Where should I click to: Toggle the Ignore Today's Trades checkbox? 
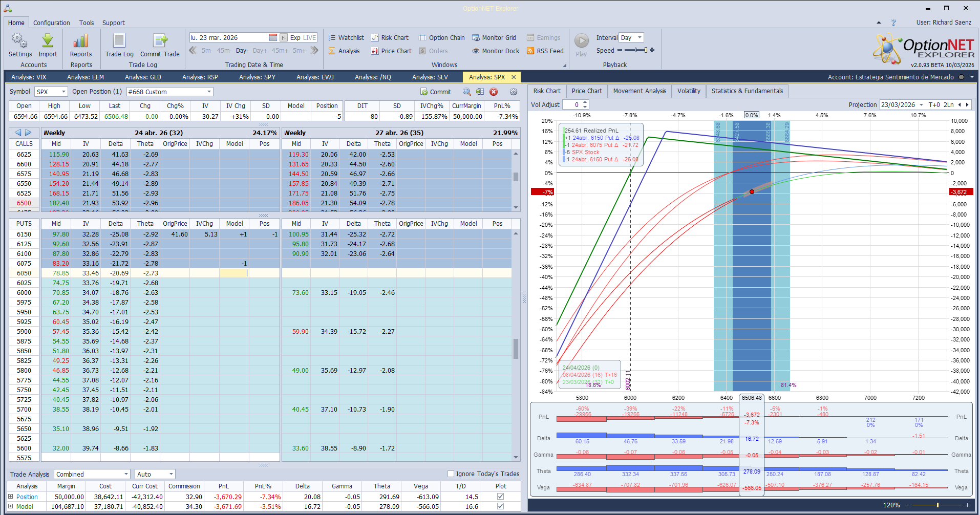(451, 474)
